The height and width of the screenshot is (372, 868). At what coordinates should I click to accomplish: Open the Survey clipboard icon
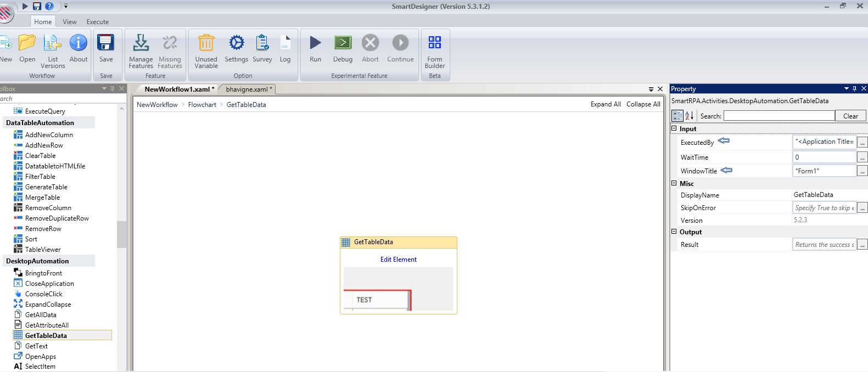pos(262,43)
